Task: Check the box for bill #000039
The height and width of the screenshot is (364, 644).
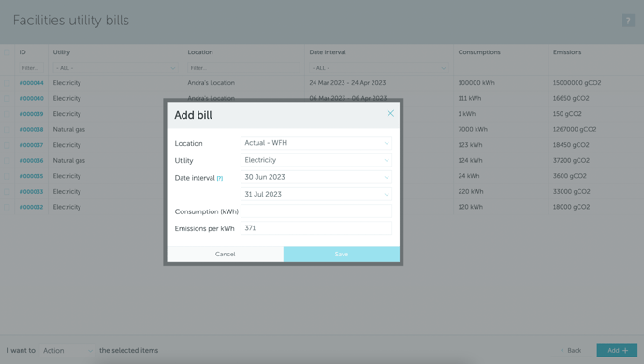Action: (x=7, y=114)
